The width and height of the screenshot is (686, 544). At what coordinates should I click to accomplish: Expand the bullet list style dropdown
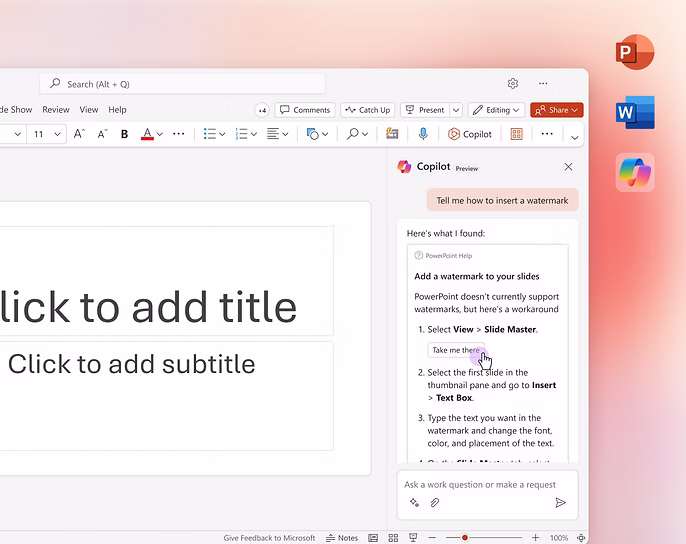tap(222, 134)
